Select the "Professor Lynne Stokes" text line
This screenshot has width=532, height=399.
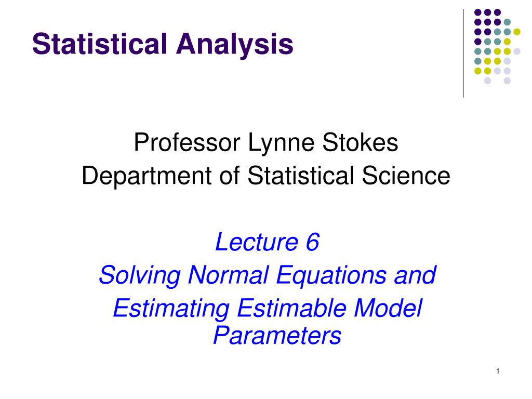coord(266,142)
